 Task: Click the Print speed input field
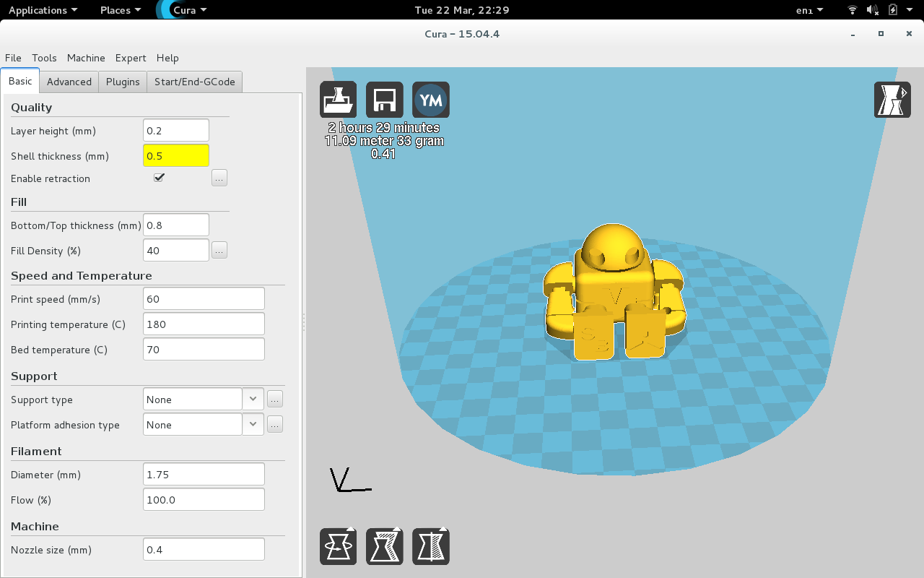pyautogui.click(x=204, y=298)
